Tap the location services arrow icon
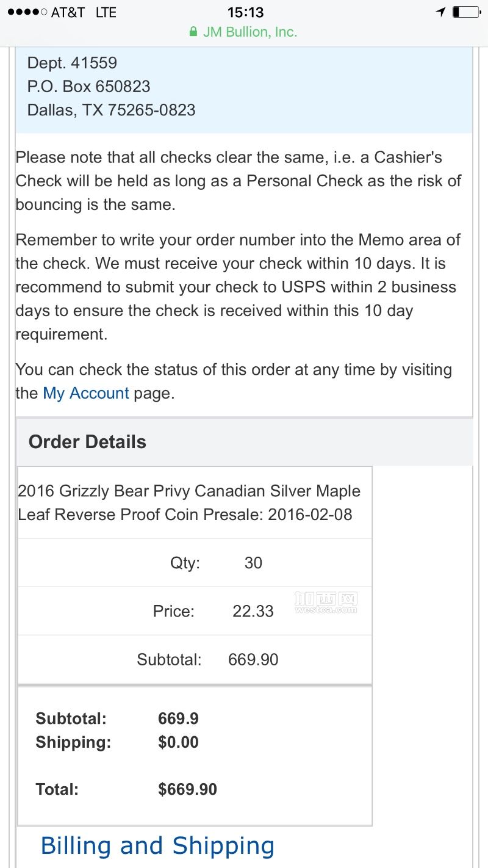The width and height of the screenshot is (488, 868). coord(440,12)
